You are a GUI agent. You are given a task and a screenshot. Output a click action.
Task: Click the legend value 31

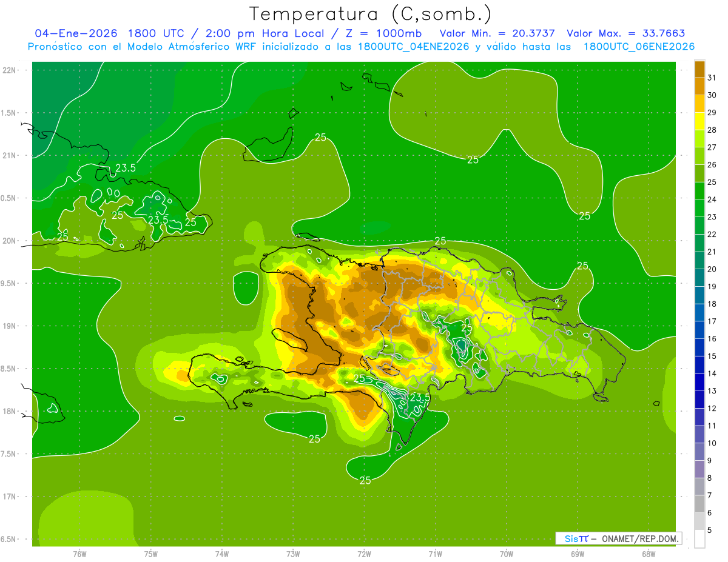[x=712, y=78]
